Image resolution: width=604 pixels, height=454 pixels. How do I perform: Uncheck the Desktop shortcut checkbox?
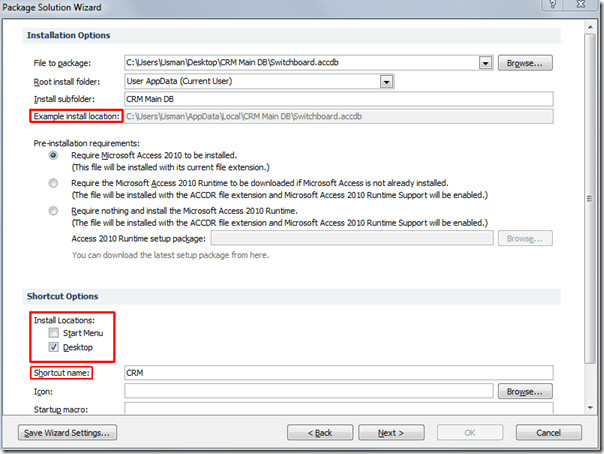click(54, 347)
